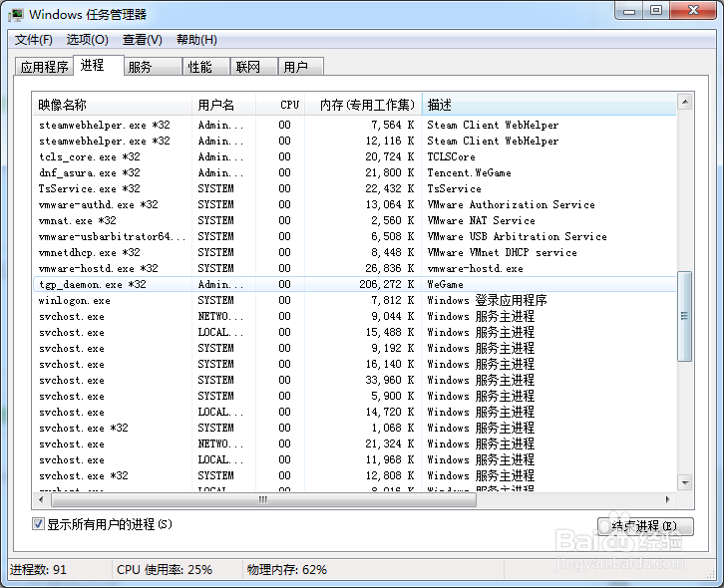Image resolution: width=724 pixels, height=588 pixels.
Task: Select svchost.exe using 9,044 K memory
Action: (x=355, y=316)
